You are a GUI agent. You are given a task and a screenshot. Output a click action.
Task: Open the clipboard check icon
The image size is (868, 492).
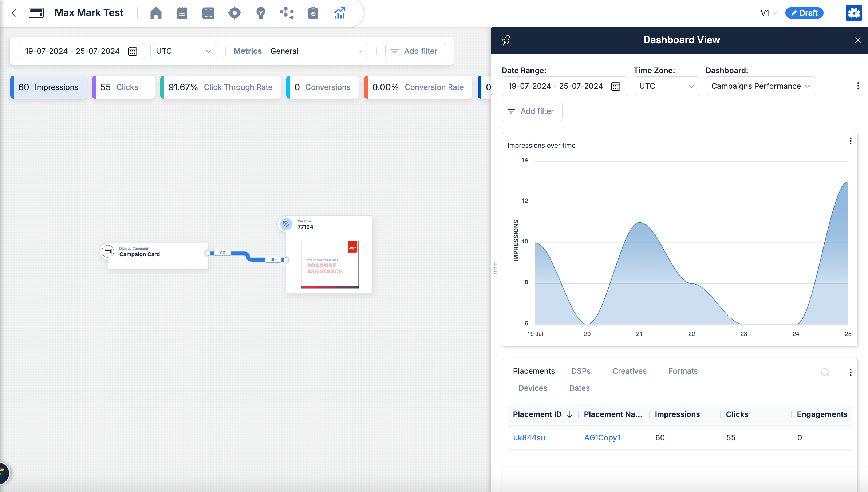tap(313, 13)
